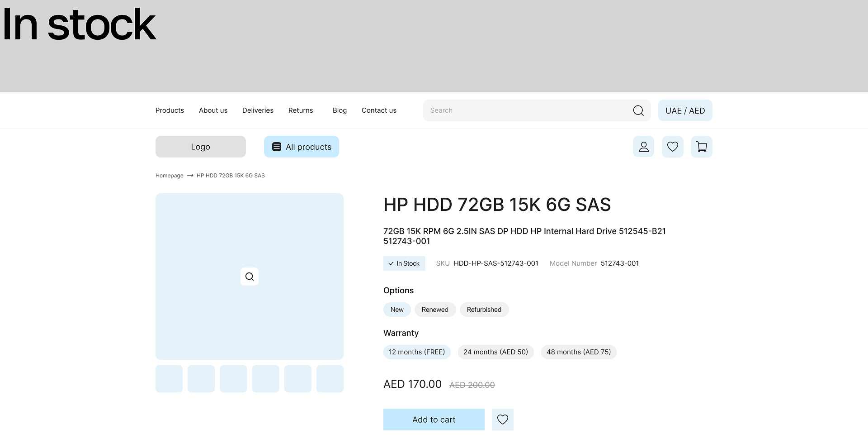The width and height of the screenshot is (868, 439).
Task: Open the account profile icon
Action: coord(643,146)
